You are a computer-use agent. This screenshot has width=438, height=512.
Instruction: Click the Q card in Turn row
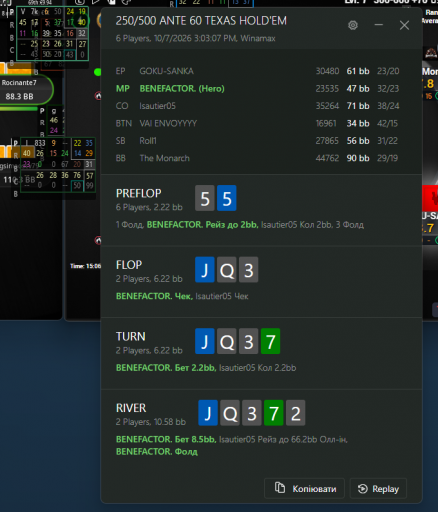(227, 341)
